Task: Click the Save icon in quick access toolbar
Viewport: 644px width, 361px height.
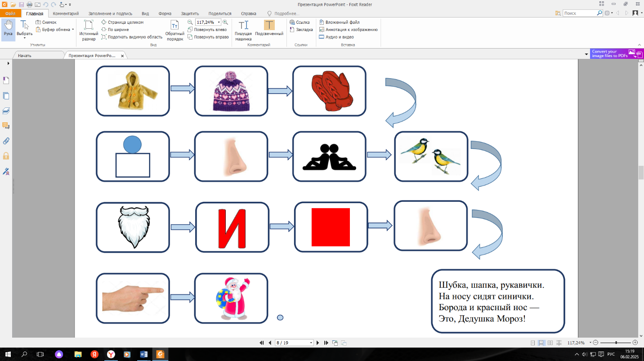Action: pos(21,4)
